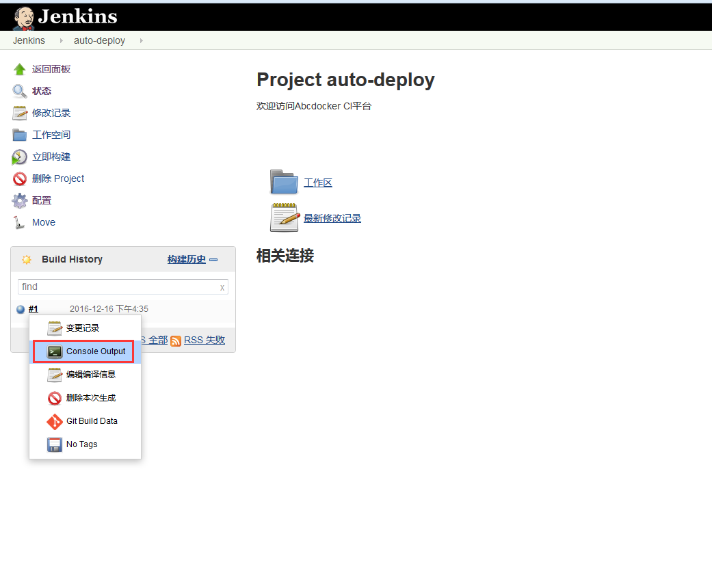Open the 工作空间 folder icon in sidebar
The image size is (712, 588).
click(19, 134)
